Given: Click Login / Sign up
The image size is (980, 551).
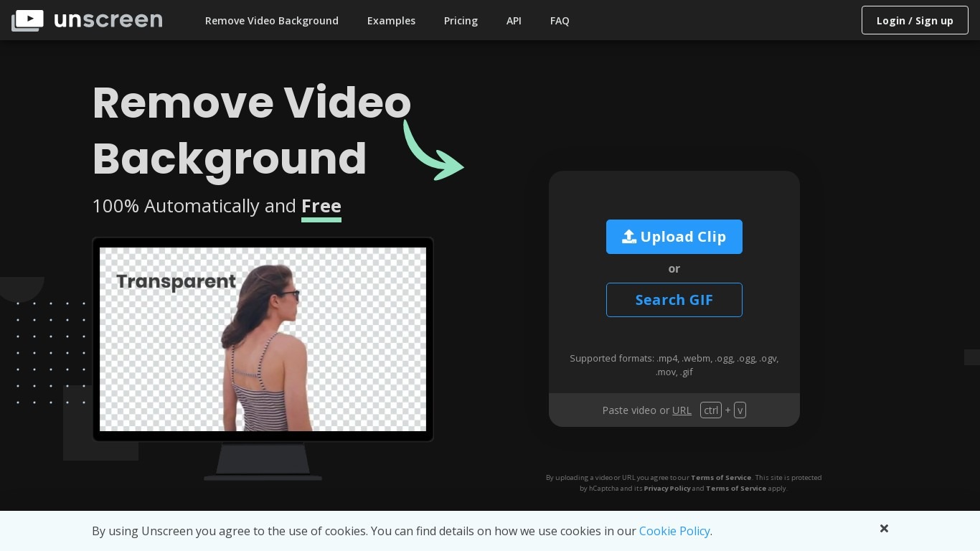Looking at the screenshot, I should pos(915,20).
